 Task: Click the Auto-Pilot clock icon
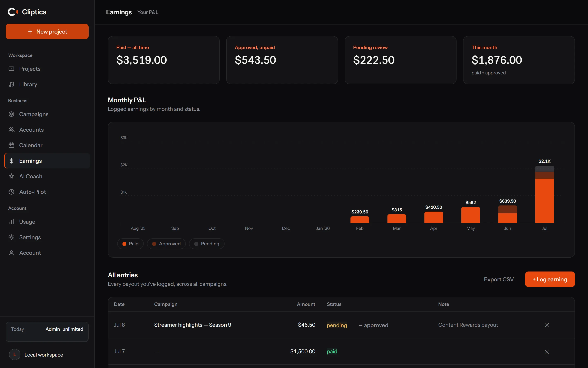[x=11, y=192]
